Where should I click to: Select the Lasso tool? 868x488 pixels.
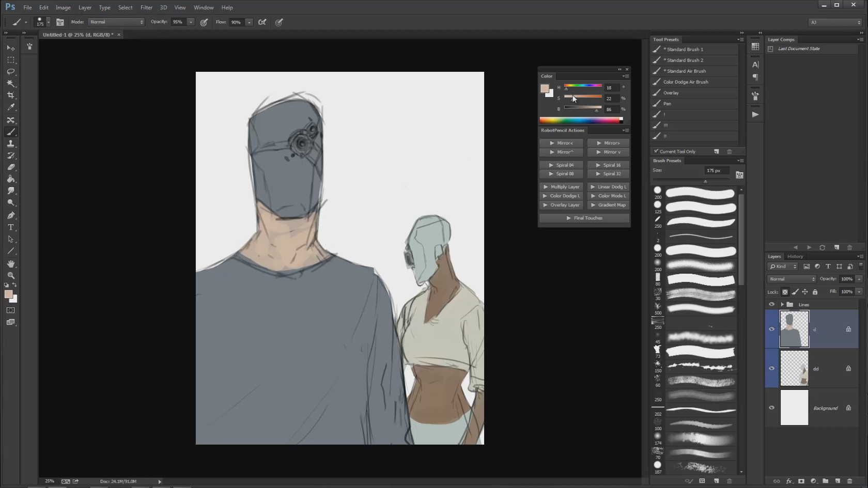point(11,72)
